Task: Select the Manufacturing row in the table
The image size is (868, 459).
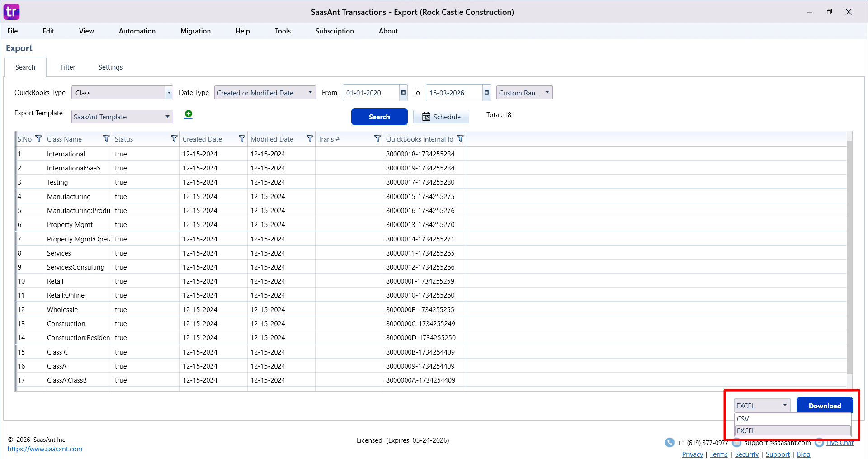Action: tap(69, 197)
